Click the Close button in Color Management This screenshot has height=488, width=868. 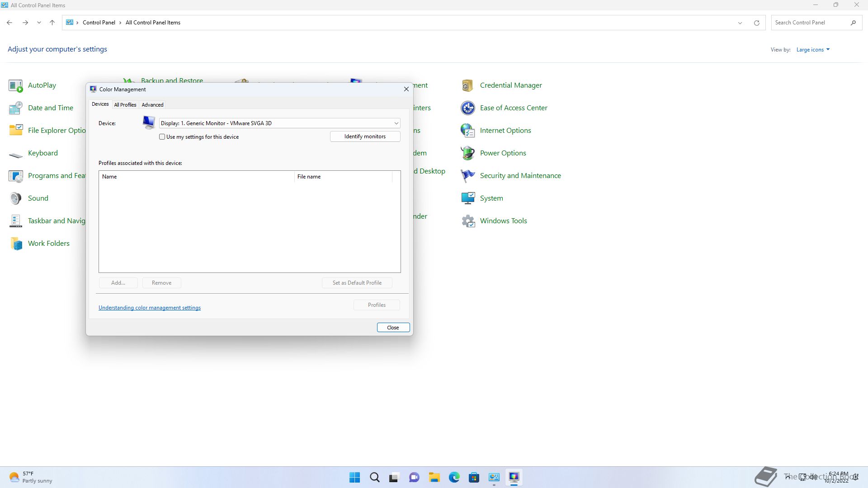pyautogui.click(x=393, y=328)
